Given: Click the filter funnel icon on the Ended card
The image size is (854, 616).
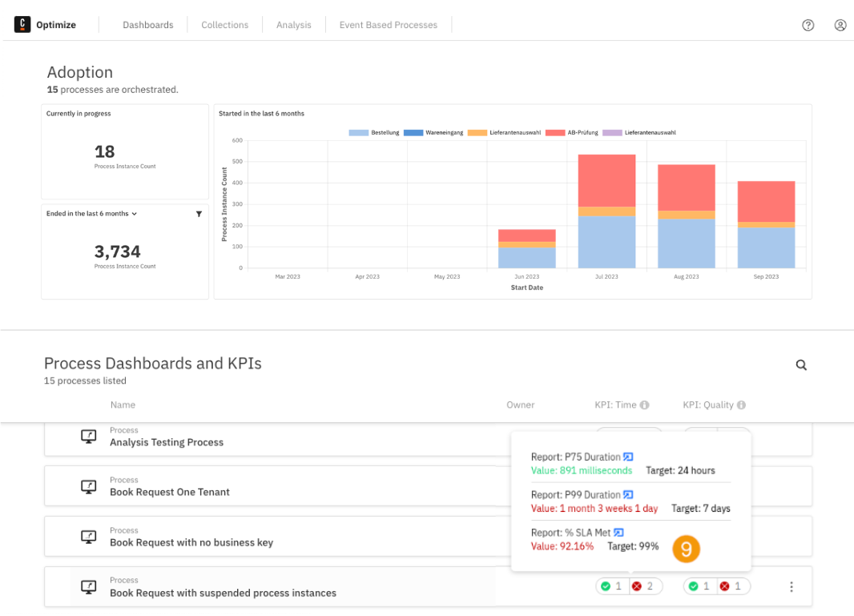Looking at the screenshot, I should (x=199, y=214).
